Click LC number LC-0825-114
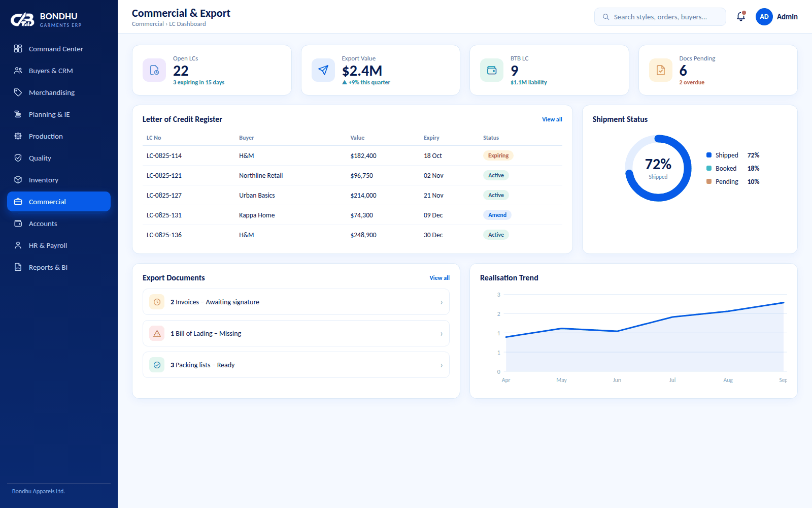The height and width of the screenshot is (508, 812). pos(164,156)
